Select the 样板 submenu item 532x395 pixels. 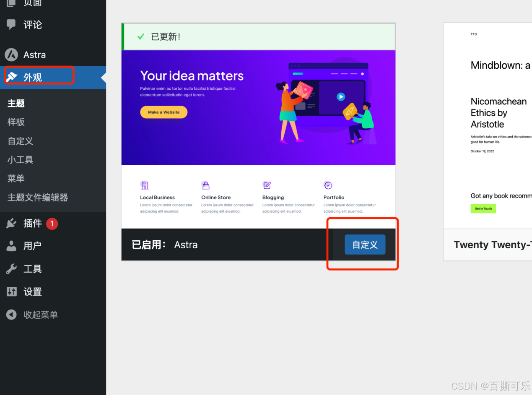[x=16, y=122]
